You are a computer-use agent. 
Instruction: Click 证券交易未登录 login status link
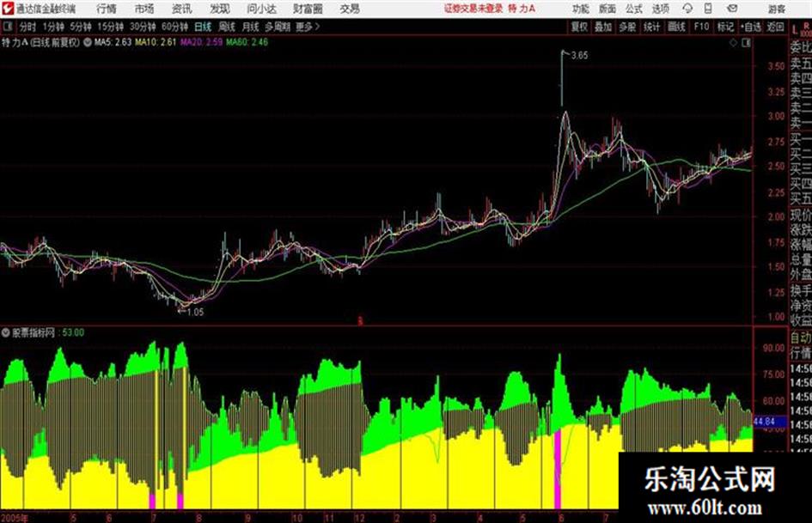point(473,9)
